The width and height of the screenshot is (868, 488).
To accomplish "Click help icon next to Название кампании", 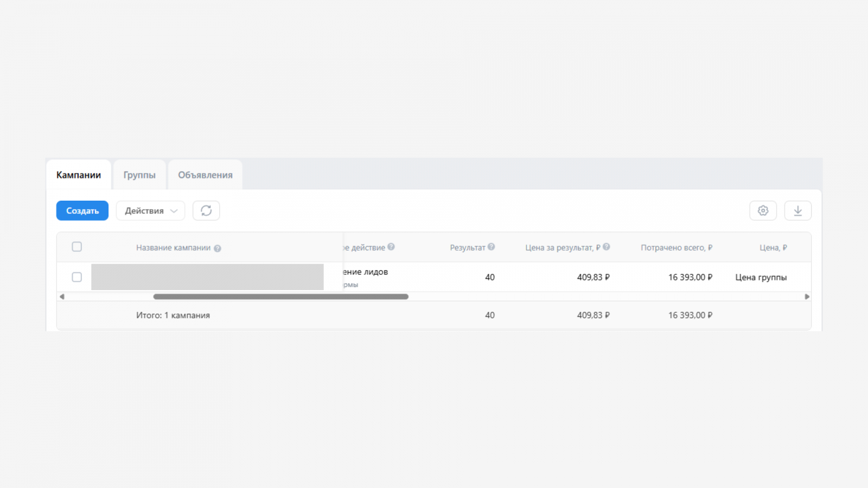I will point(217,248).
